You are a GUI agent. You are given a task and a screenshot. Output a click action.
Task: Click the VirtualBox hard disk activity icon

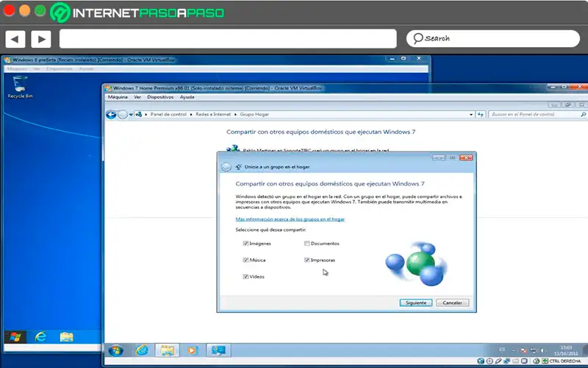481,361
